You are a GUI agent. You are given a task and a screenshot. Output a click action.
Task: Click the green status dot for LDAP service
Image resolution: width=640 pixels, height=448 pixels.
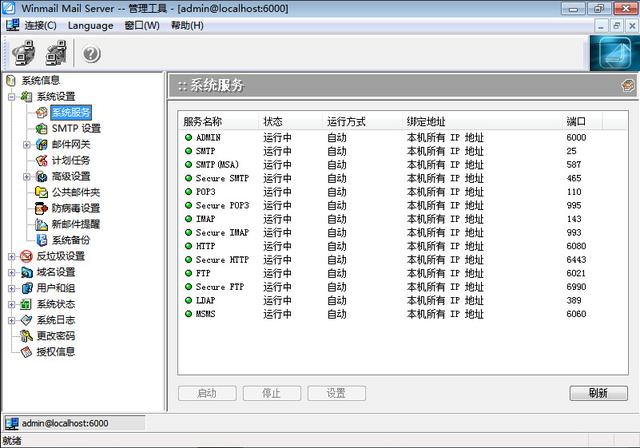pos(188,300)
